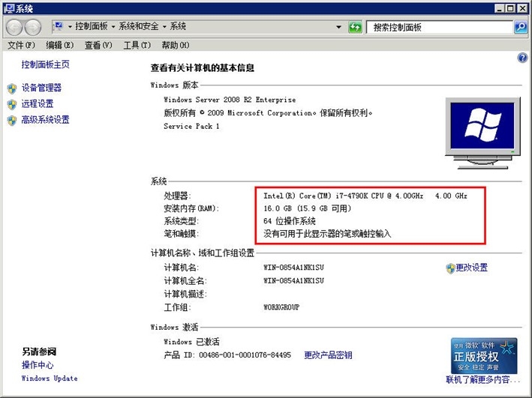The width and height of the screenshot is (532, 398).
Task: Open the 文件(F) menu
Action: (x=21, y=45)
